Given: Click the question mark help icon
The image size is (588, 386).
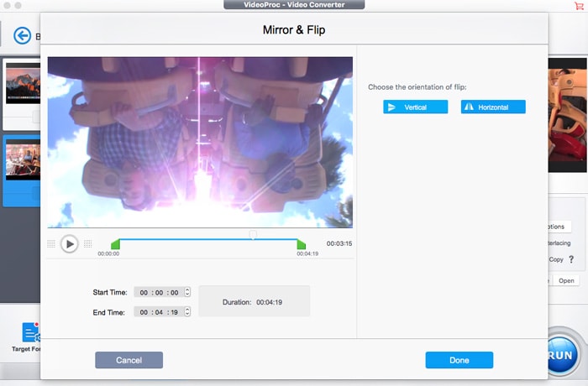Looking at the screenshot, I should point(571,259).
